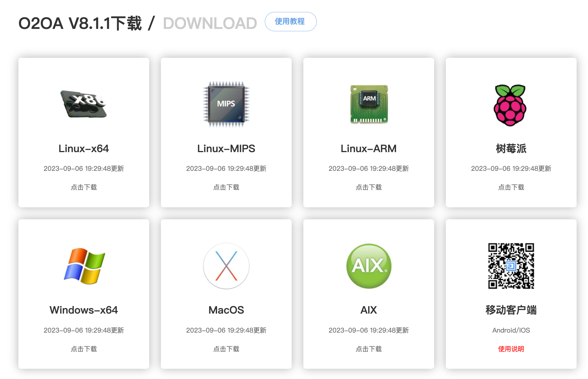This screenshot has height=379, width=588.
Task: Click the 移动客户端 card title
Action: (511, 310)
